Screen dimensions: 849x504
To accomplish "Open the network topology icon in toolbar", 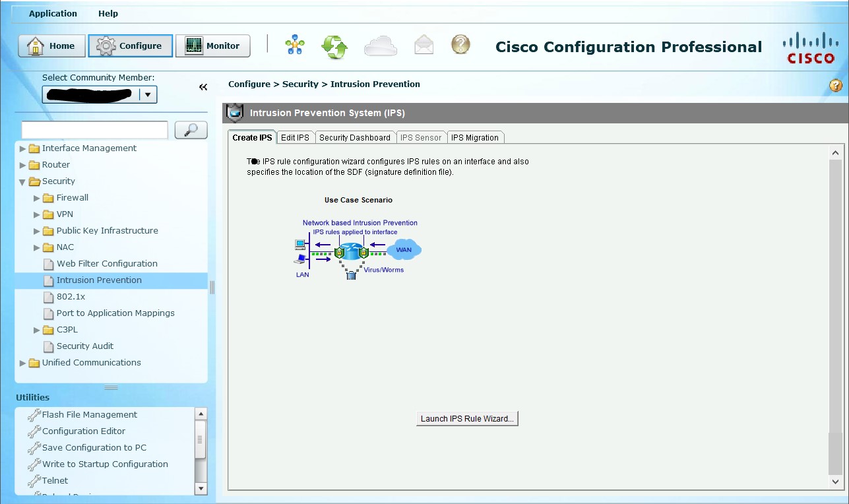I will click(295, 46).
